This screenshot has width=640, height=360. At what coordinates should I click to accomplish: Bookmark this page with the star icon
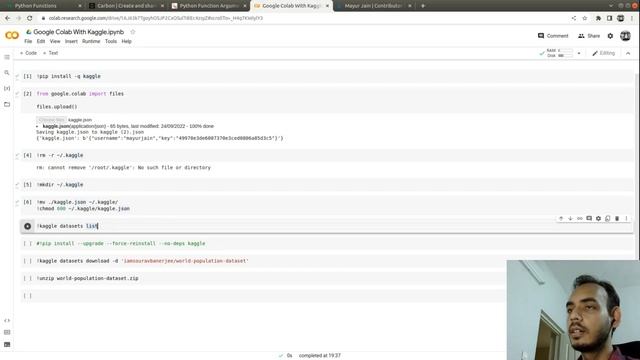coord(584,18)
